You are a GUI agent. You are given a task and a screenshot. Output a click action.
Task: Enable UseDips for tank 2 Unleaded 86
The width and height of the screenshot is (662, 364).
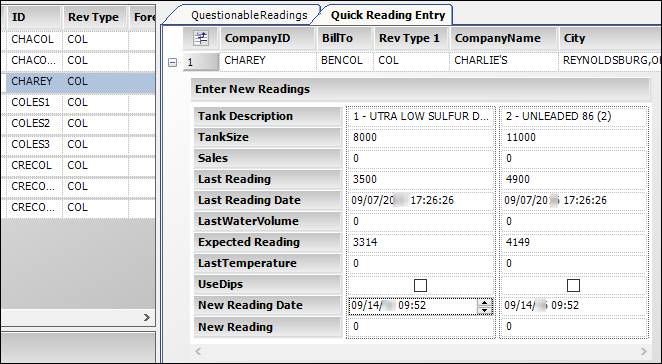coord(573,285)
